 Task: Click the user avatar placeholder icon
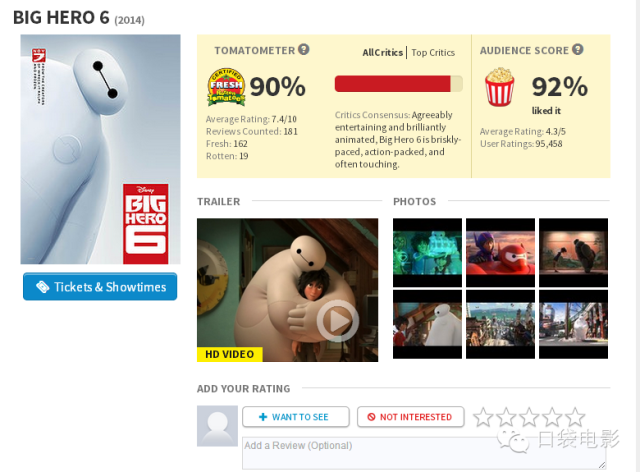[217, 426]
